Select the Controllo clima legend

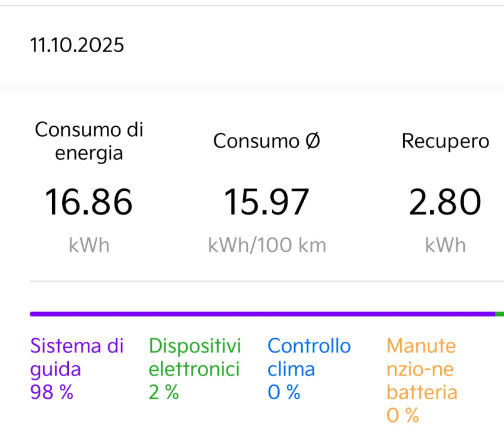pos(308,357)
